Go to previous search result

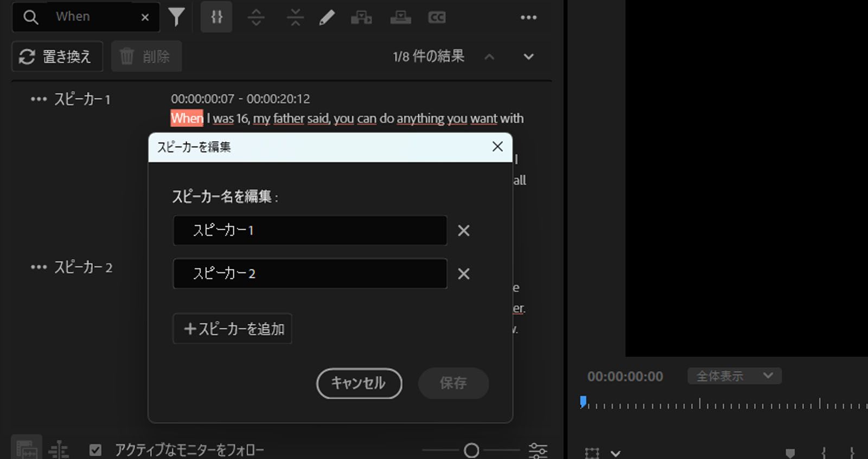click(489, 56)
